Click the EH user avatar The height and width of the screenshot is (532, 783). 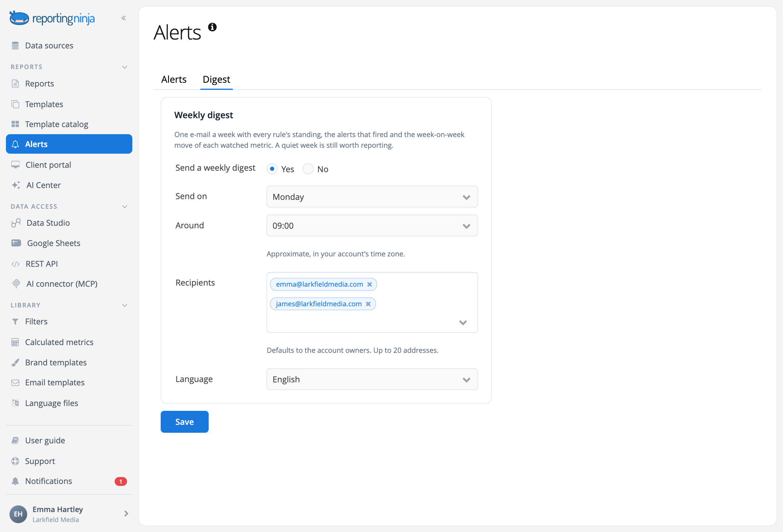pyautogui.click(x=18, y=514)
